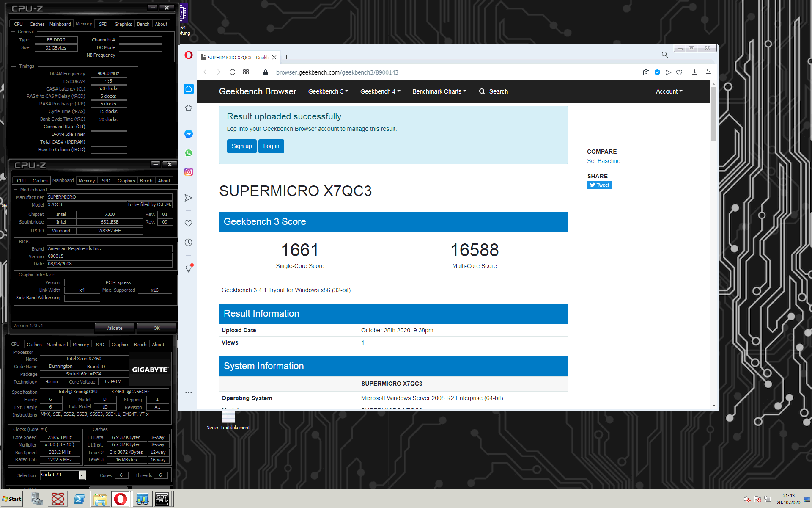This screenshot has width=812, height=508.
Task: Open PowerShell icon in the taskbar
Action: 79,499
